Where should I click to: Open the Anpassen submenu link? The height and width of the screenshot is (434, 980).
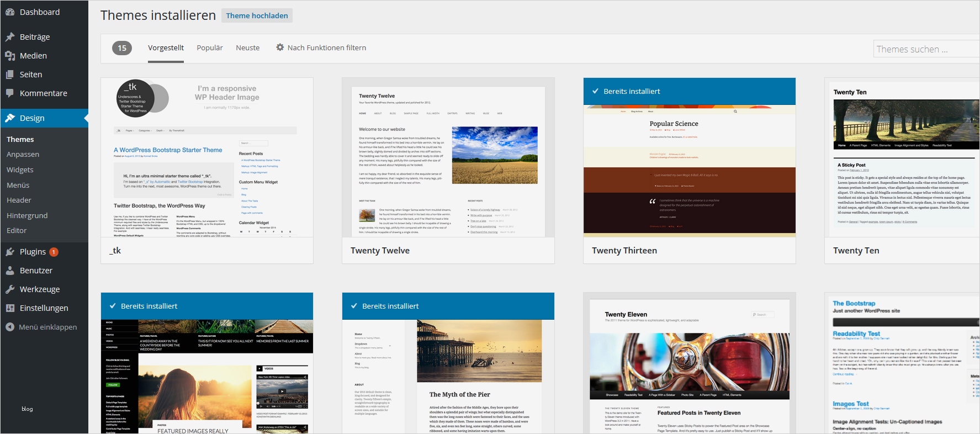click(x=23, y=155)
